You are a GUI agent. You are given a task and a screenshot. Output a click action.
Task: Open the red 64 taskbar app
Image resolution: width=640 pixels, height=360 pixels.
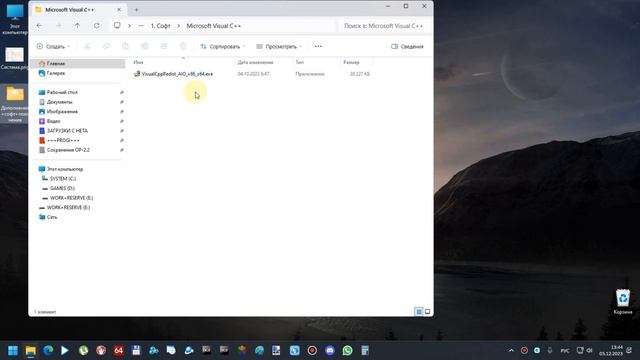pyautogui.click(x=118, y=350)
